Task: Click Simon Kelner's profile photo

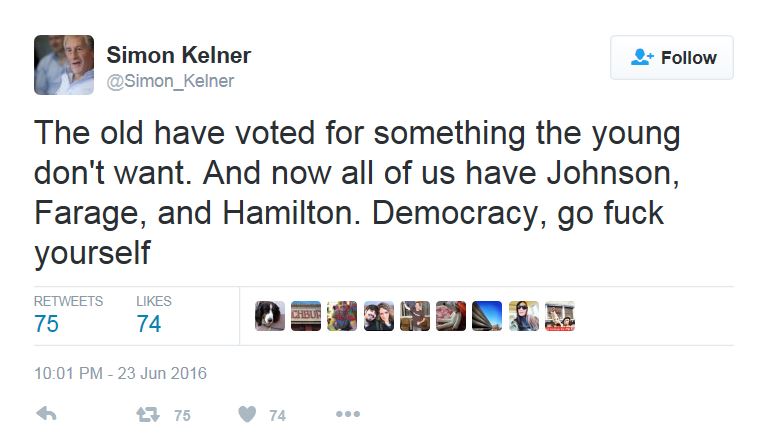Action: click(x=64, y=65)
